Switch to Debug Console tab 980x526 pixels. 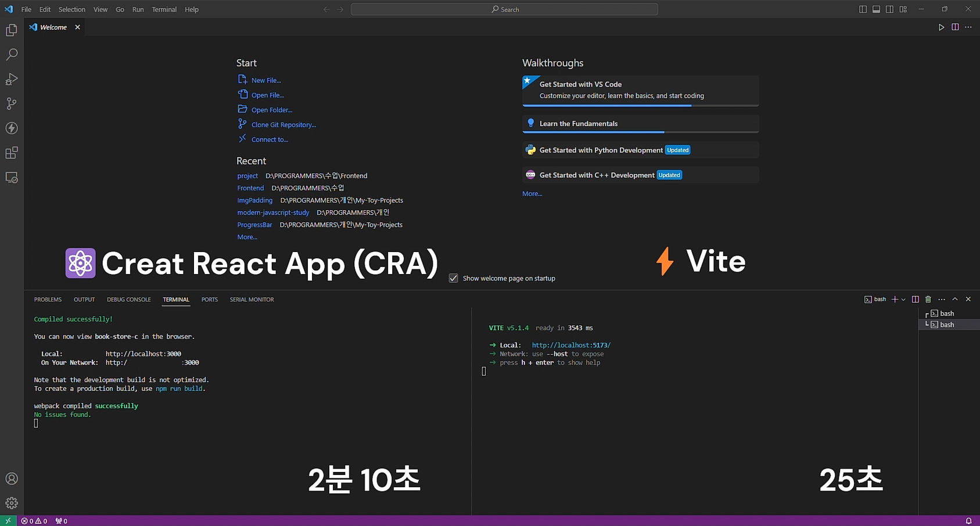129,300
